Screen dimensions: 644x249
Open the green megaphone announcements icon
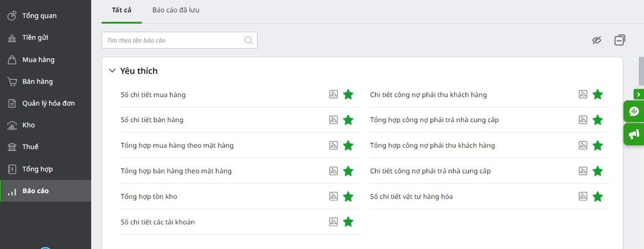pos(634,134)
